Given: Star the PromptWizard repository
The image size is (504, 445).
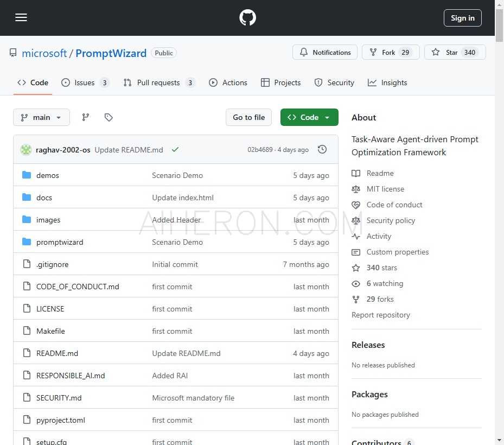Looking at the screenshot, I should click(455, 52).
